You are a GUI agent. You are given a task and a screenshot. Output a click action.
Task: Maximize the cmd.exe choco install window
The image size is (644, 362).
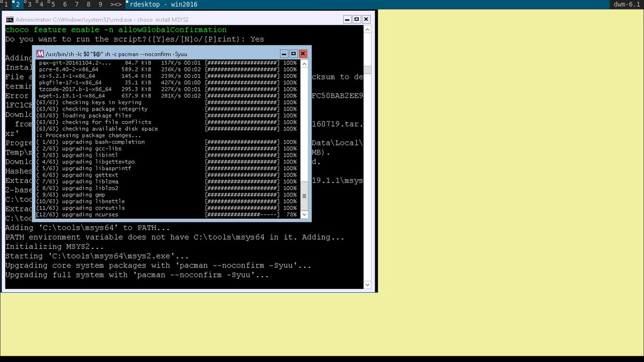point(356,19)
